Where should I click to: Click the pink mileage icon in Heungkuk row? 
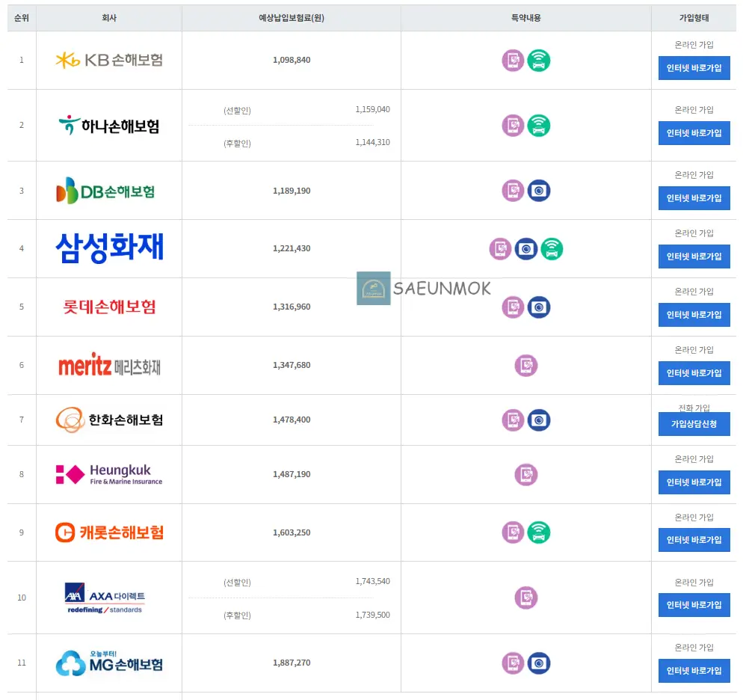526,475
